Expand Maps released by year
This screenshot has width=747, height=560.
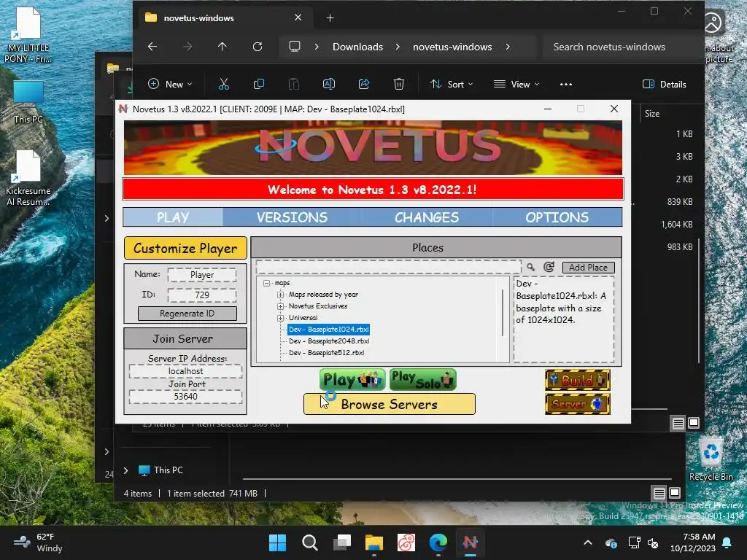coord(281,295)
